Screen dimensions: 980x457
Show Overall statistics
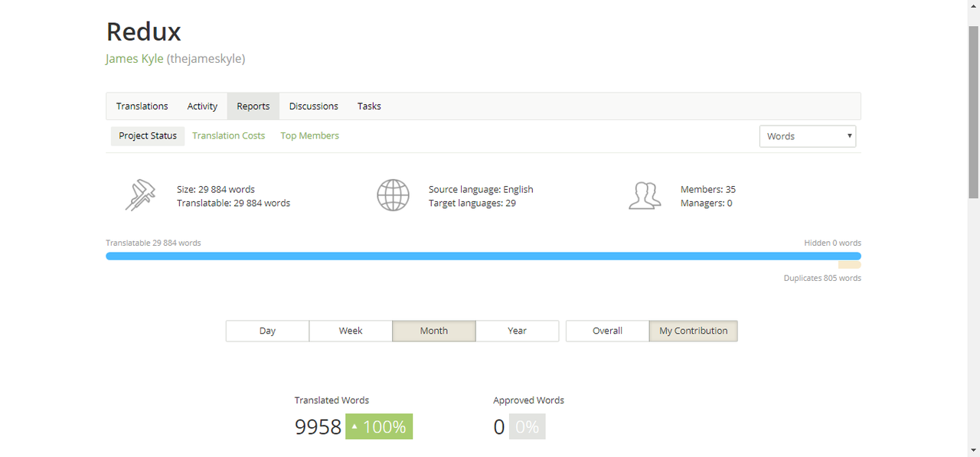[x=607, y=331]
